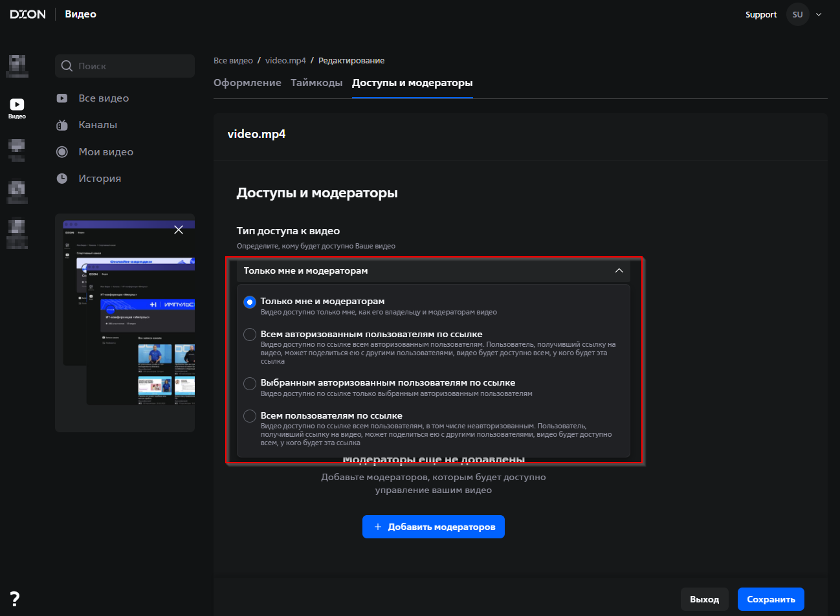Image resolution: width=840 pixels, height=616 pixels.
Task: Select 'Всем авторизованным пользователям по ссылке' option
Action: [250, 335]
